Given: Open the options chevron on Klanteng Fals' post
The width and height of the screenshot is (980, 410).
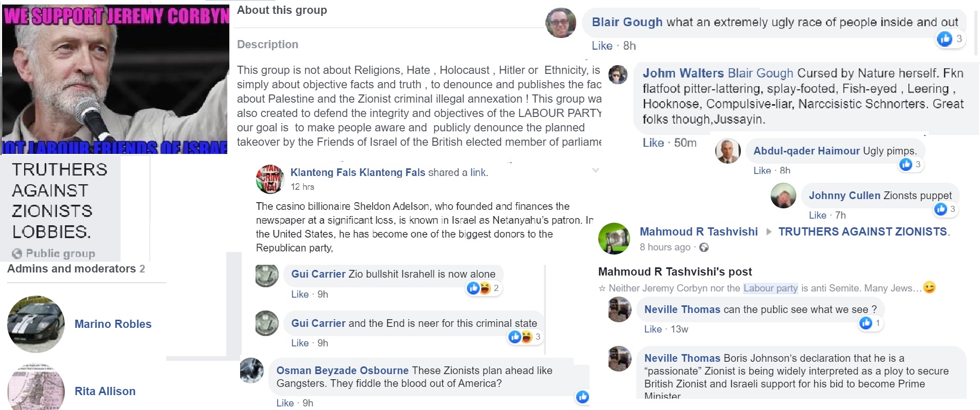Looking at the screenshot, I should 595,170.
